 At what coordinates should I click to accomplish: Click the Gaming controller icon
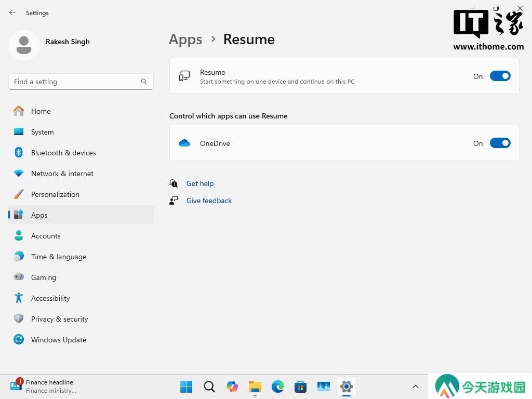coord(19,277)
